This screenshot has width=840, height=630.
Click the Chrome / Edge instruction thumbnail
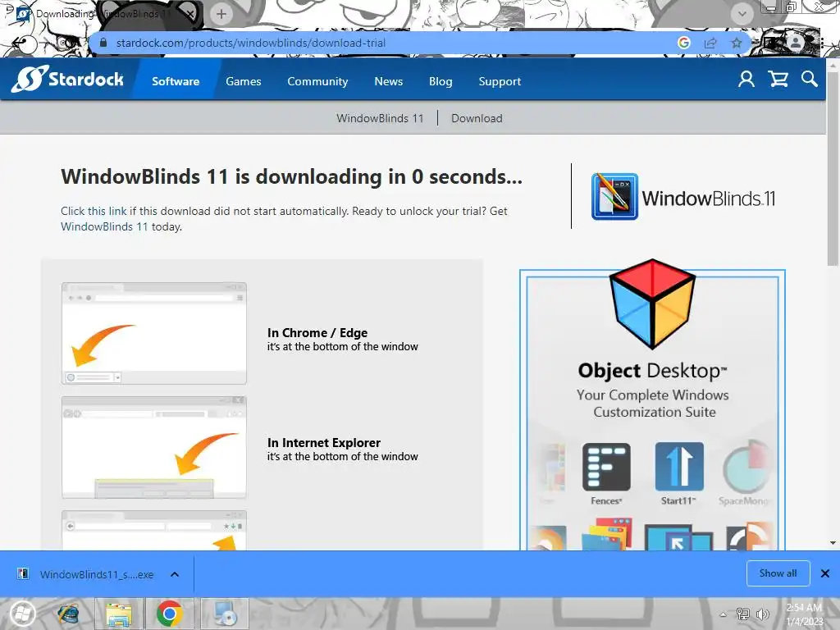point(154,333)
